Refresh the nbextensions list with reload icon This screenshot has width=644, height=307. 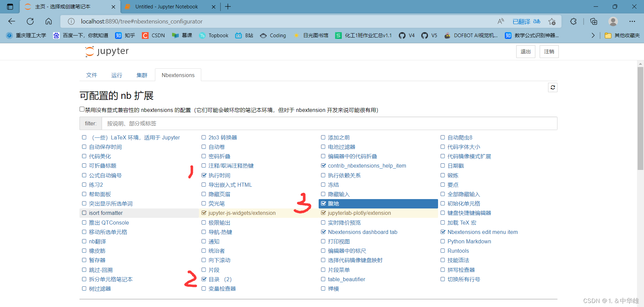click(553, 87)
